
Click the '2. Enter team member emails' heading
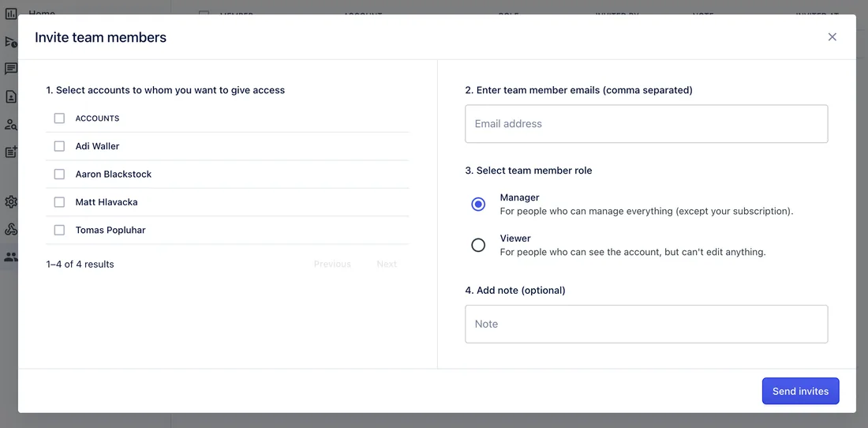(579, 90)
